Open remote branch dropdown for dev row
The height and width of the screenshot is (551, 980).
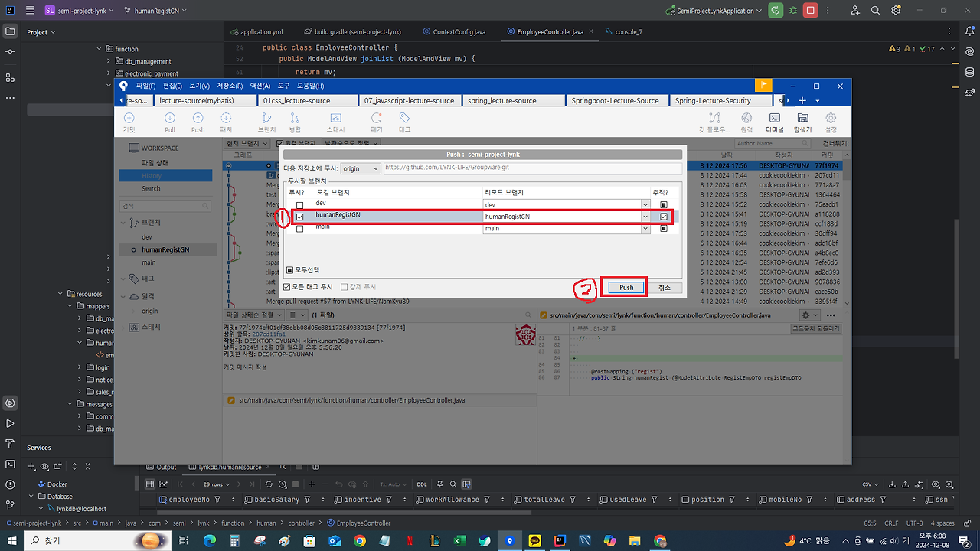click(x=645, y=205)
